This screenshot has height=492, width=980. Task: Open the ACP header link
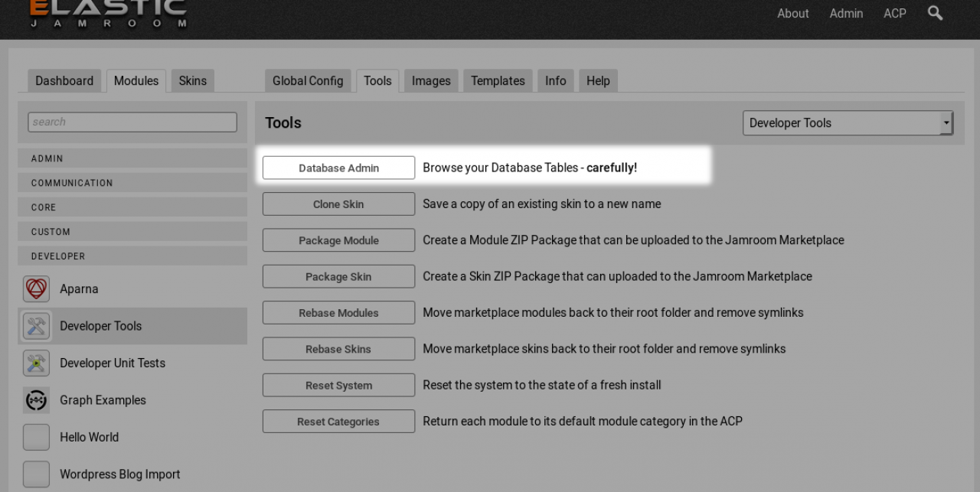tap(895, 14)
